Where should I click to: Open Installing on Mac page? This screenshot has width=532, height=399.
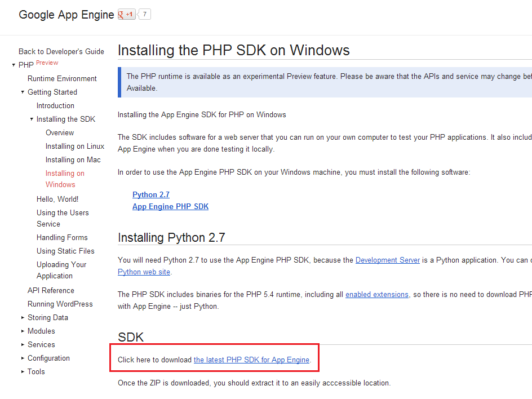pyautogui.click(x=73, y=160)
